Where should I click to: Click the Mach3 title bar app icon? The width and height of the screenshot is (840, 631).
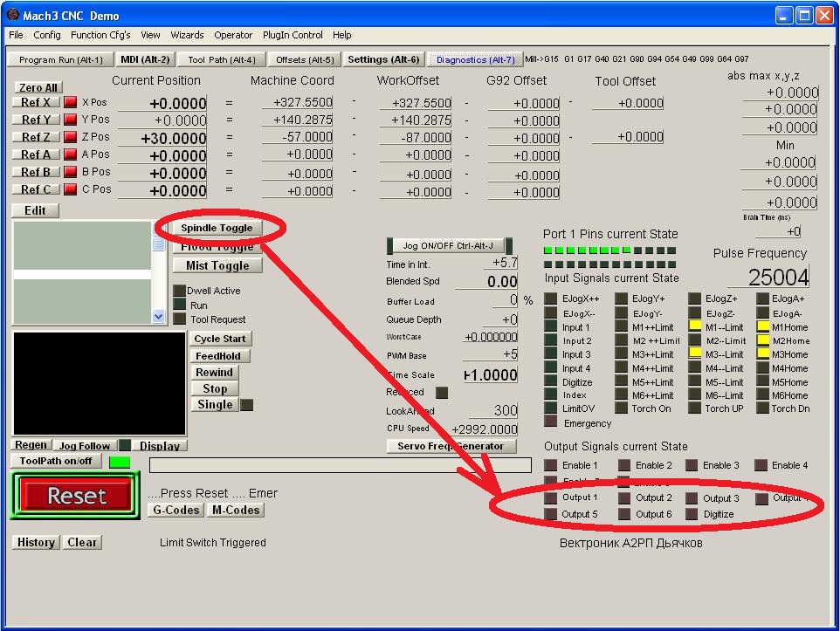[x=12, y=15]
